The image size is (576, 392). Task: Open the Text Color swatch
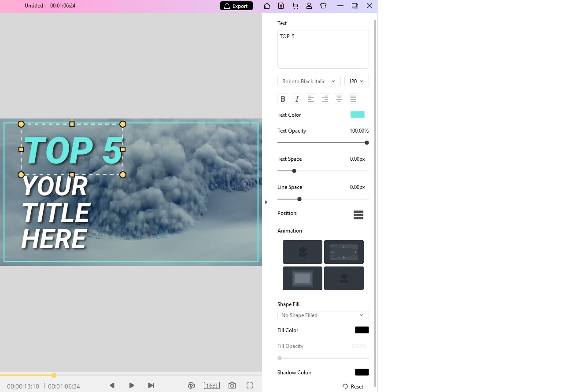(358, 115)
